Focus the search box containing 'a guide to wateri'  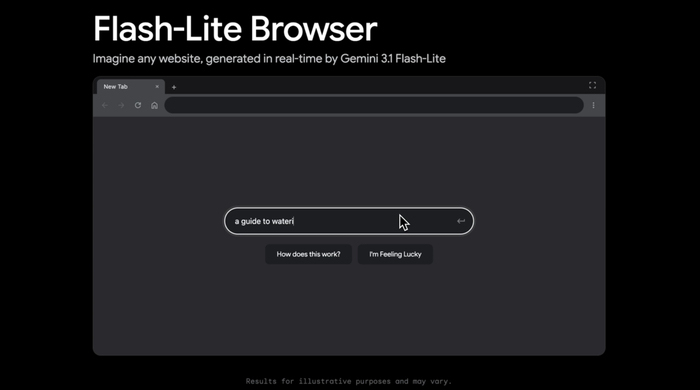click(349, 221)
